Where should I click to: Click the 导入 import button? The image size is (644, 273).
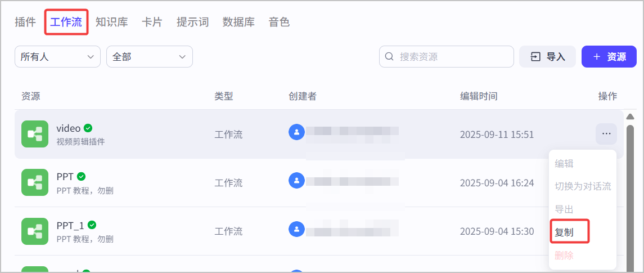pos(547,56)
